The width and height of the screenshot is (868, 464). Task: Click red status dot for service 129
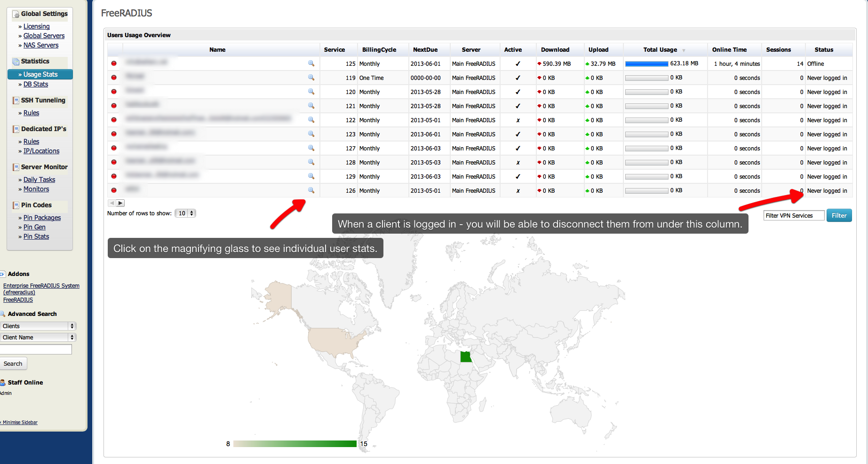(114, 176)
